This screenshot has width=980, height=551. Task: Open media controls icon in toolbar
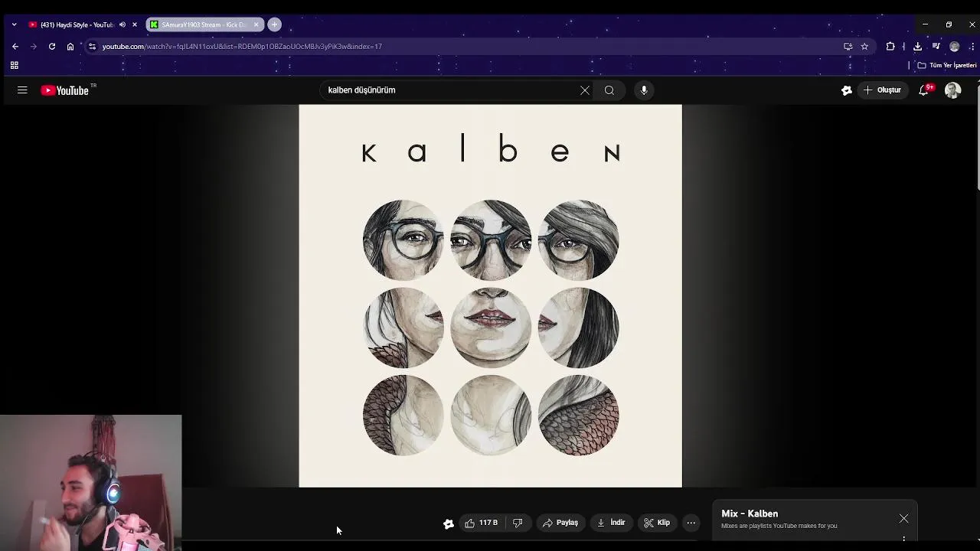[936, 47]
